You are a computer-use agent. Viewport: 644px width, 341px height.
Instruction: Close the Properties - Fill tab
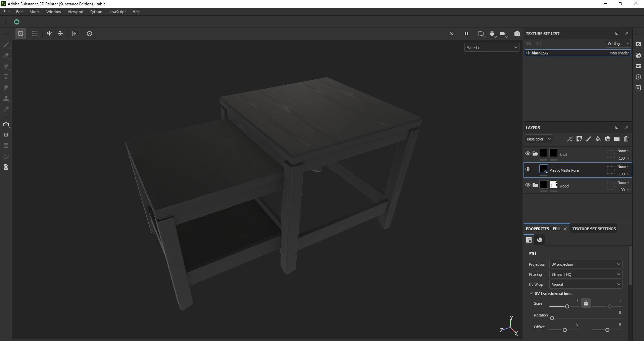point(565,229)
